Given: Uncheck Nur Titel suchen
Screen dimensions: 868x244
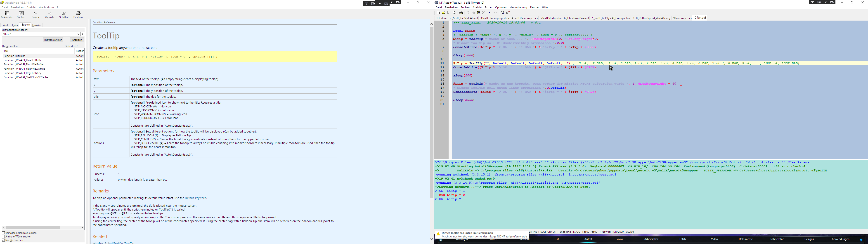Looking at the screenshot, I should pyautogui.click(x=3, y=240).
